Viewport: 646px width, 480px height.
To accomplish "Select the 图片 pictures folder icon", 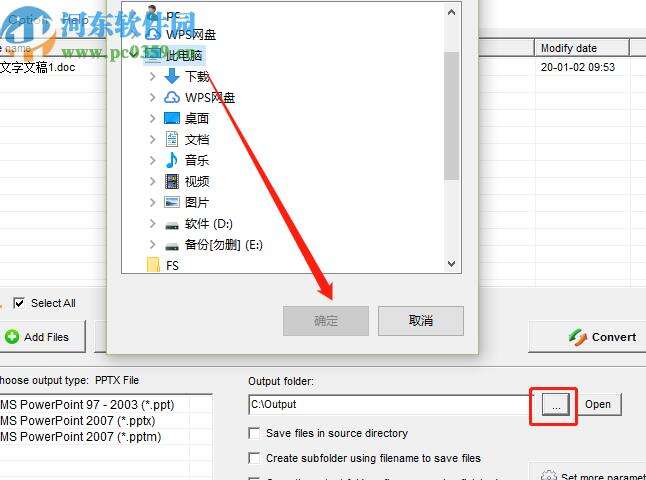I will (172, 202).
